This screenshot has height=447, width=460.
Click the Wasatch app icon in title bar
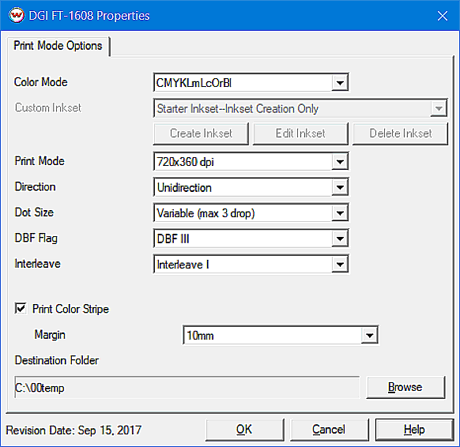point(16,16)
